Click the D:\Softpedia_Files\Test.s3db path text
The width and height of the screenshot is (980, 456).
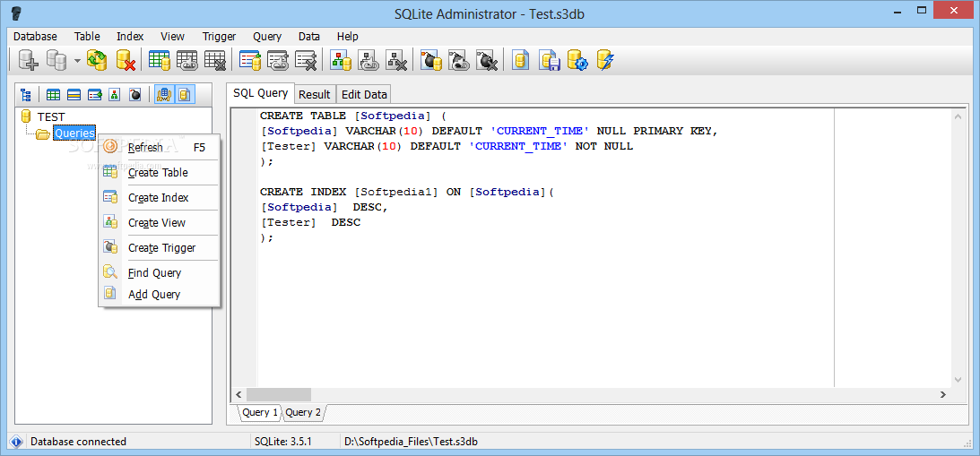click(x=412, y=442)
